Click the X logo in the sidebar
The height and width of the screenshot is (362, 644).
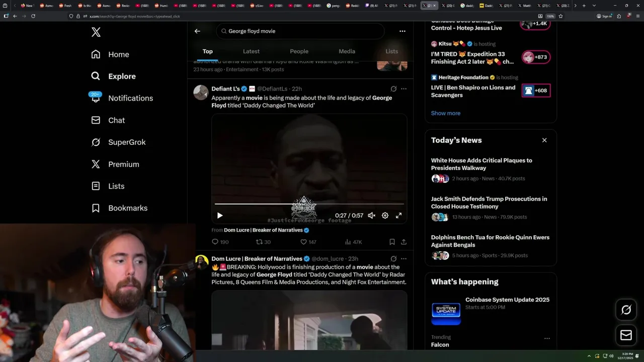click(96, 32)
